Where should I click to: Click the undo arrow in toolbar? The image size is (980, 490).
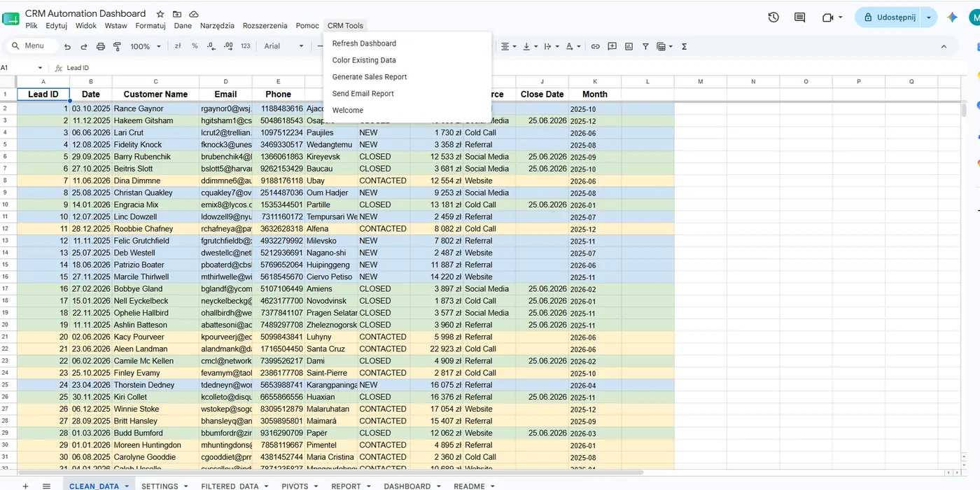tap(67, 46)
